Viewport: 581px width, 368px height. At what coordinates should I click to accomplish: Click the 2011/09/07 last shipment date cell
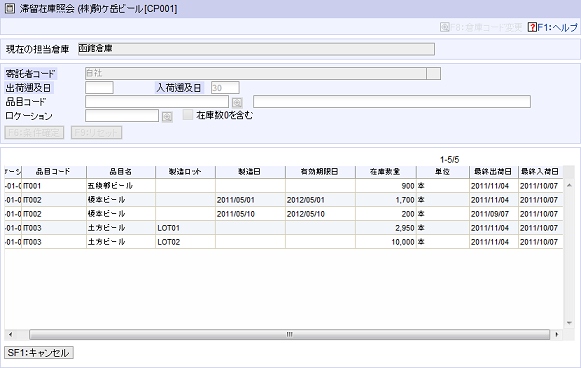click(494, 214)
